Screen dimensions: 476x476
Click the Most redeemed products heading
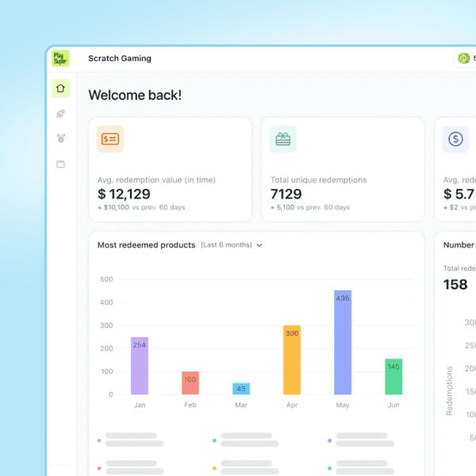coord(146,245)
